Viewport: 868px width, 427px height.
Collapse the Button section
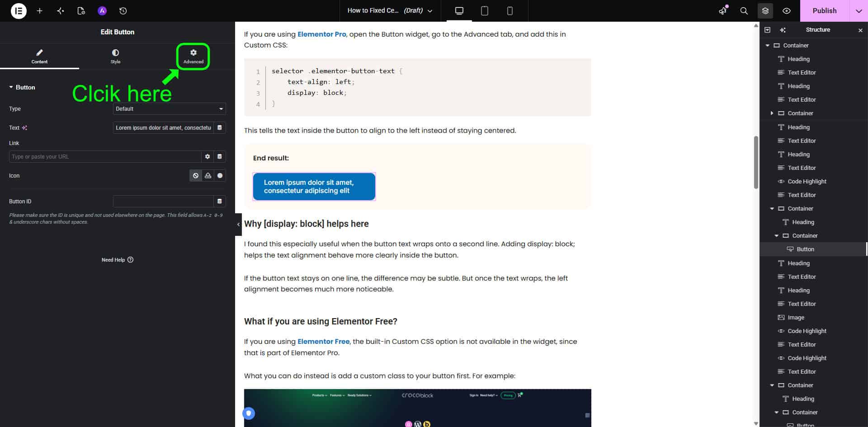(22, 87)
